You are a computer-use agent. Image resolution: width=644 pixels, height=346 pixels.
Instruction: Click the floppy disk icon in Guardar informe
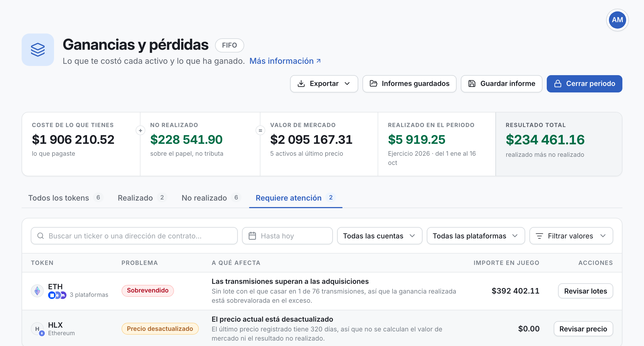[472, 84]
